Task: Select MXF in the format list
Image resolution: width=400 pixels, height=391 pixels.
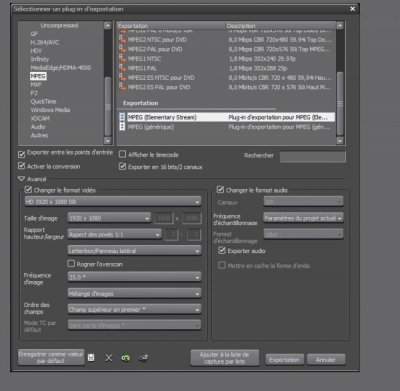Action: click(36, 85)
